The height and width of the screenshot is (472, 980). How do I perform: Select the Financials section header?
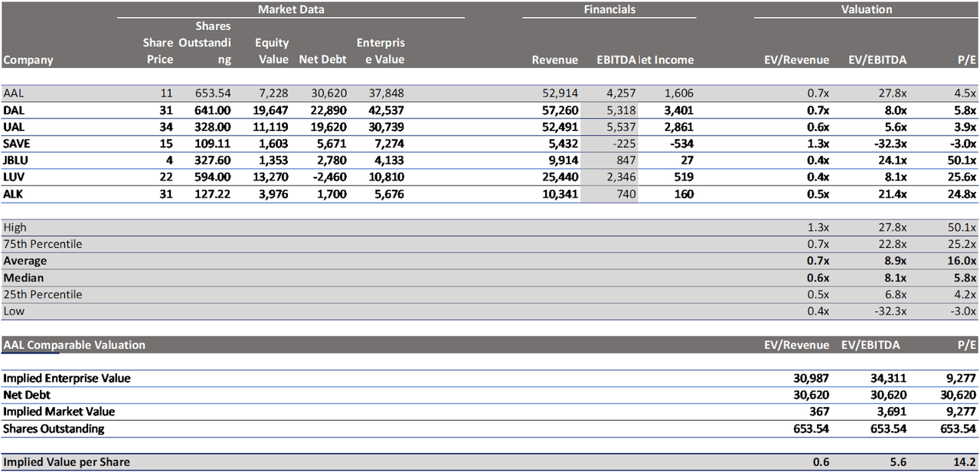click(609, 10)
